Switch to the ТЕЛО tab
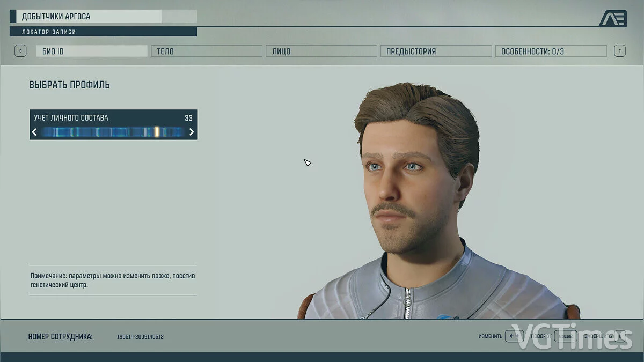Screen dimensions: 644x362 tap(207, 51)
